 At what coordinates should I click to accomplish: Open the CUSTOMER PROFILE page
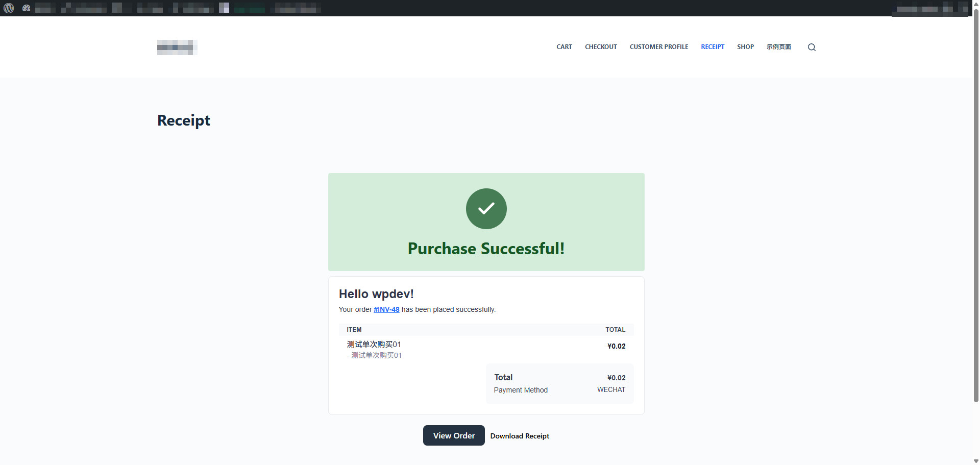pyautogui.click(x=658, y=46)
